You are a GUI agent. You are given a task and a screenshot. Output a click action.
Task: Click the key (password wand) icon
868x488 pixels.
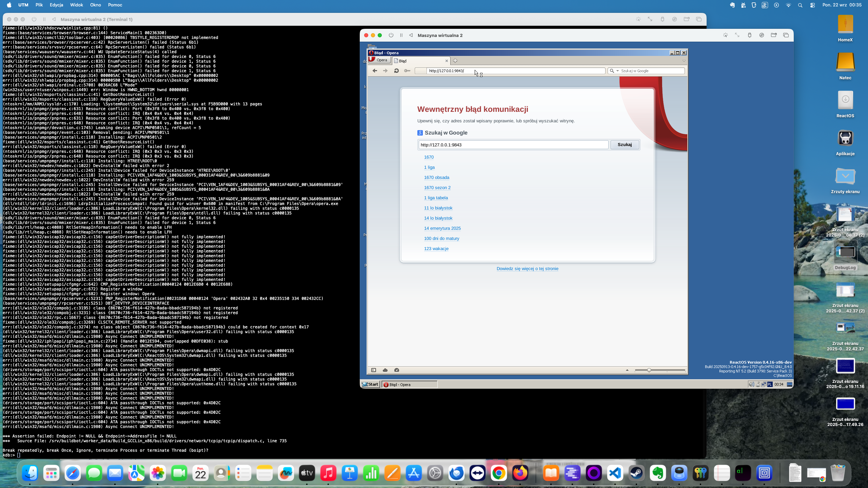[407, 71]
